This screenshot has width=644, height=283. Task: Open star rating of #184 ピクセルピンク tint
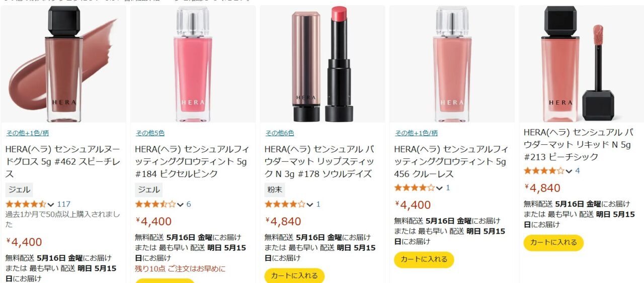(x=155, y=204)
